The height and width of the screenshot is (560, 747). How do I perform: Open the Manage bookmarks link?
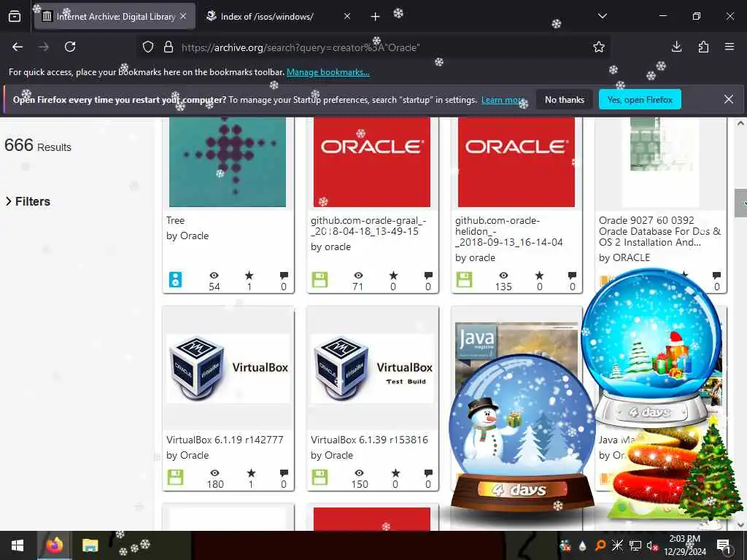point(328,72)
